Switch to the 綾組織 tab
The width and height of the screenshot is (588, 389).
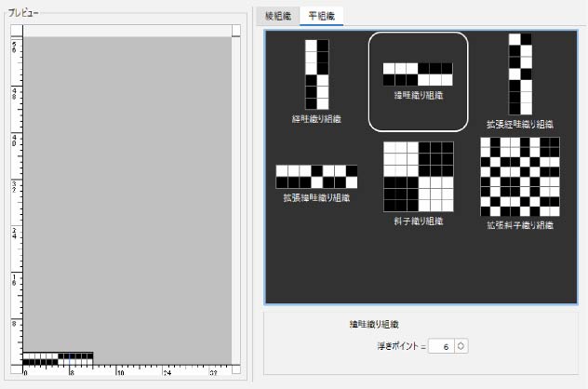pos(278,16)
